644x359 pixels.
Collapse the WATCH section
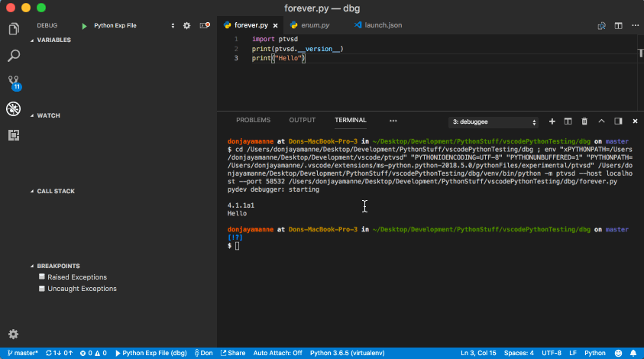[x=45, y=115]
